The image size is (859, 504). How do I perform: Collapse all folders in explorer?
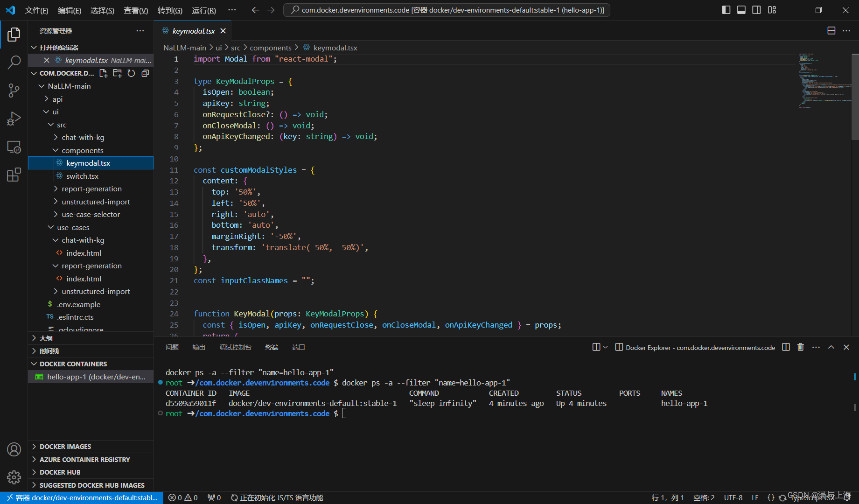tap(146, 73)
